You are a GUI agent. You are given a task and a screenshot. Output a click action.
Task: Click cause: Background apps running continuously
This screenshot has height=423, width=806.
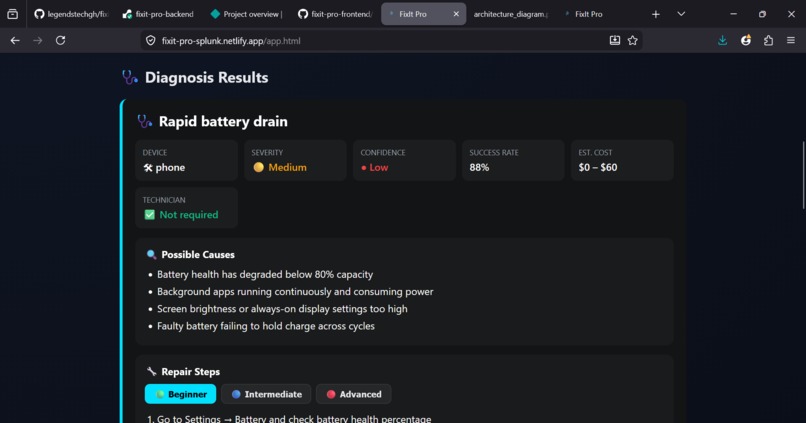pos(295,291)
